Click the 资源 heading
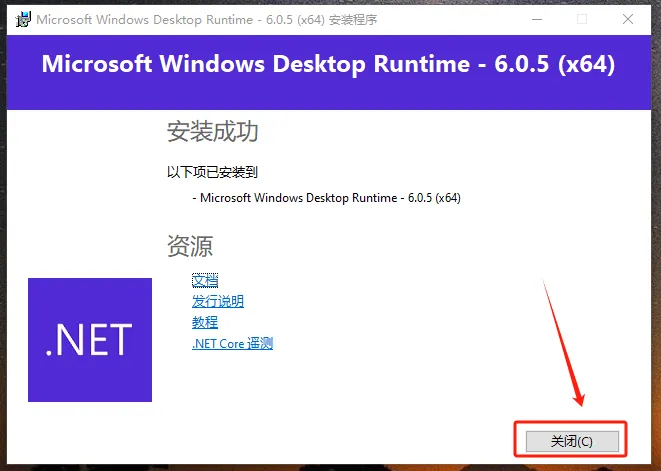The width and height of the screenshot is (661, 471). (x=190, y=246)
